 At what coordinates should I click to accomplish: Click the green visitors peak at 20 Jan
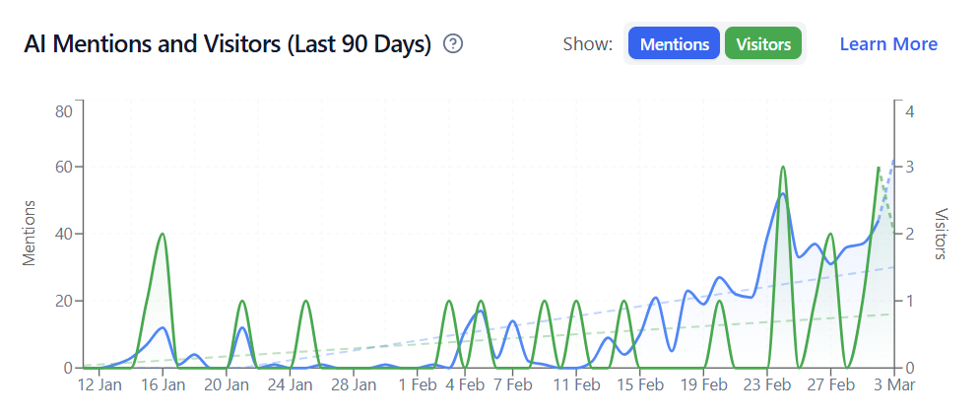click(x=242, y=302)
